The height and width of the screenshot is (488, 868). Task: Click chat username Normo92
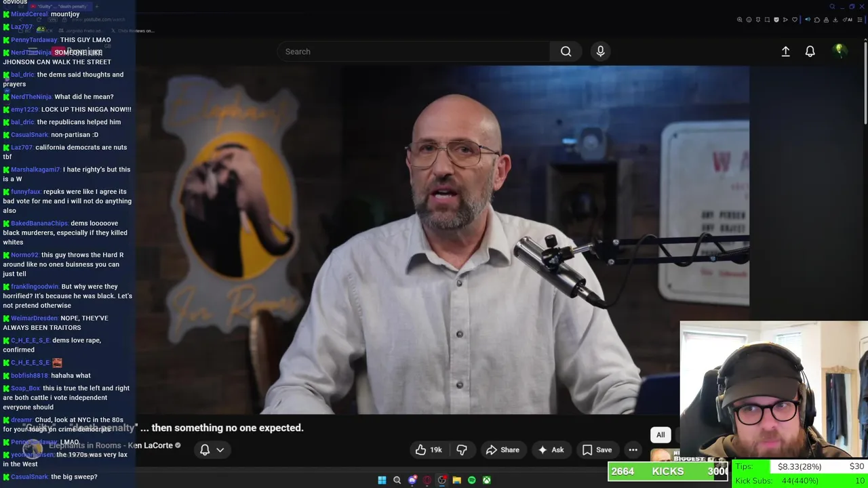[x=25, y=255]
